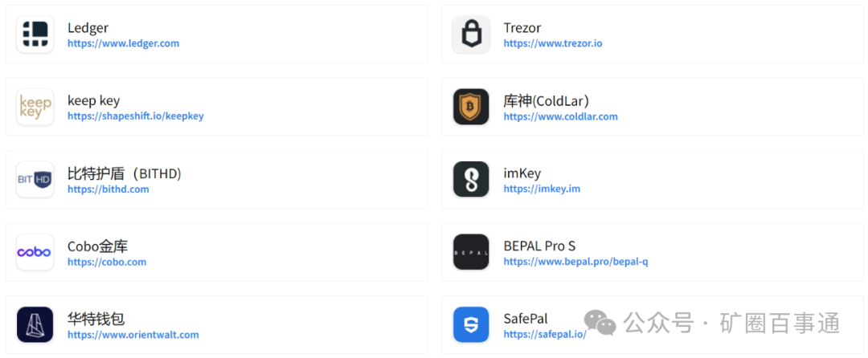Click the SafePal blue shield icon
The image size is (868, 358).
coord(471,325)
